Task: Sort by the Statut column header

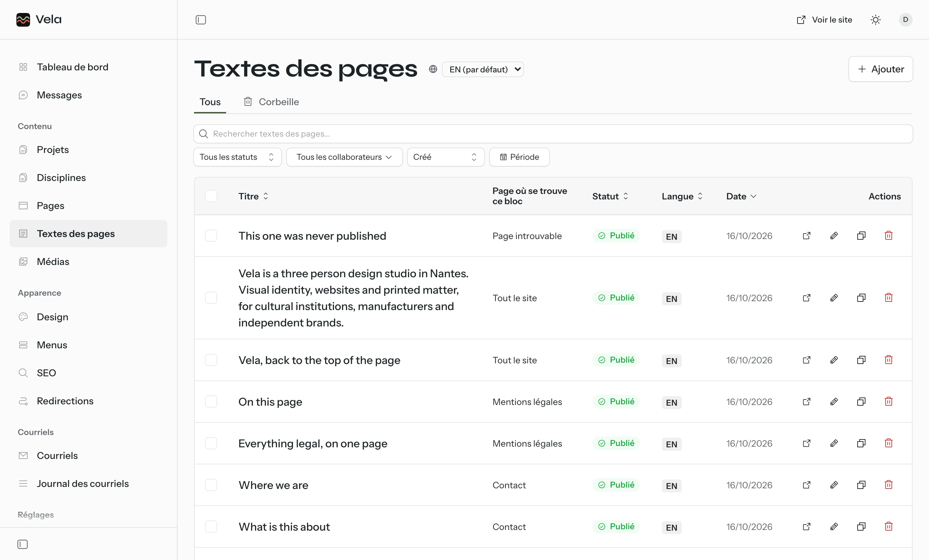Action: pos(610,196)
